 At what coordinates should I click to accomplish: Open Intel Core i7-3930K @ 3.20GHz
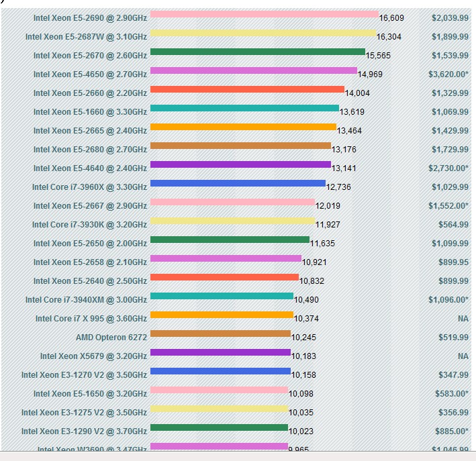89,225
